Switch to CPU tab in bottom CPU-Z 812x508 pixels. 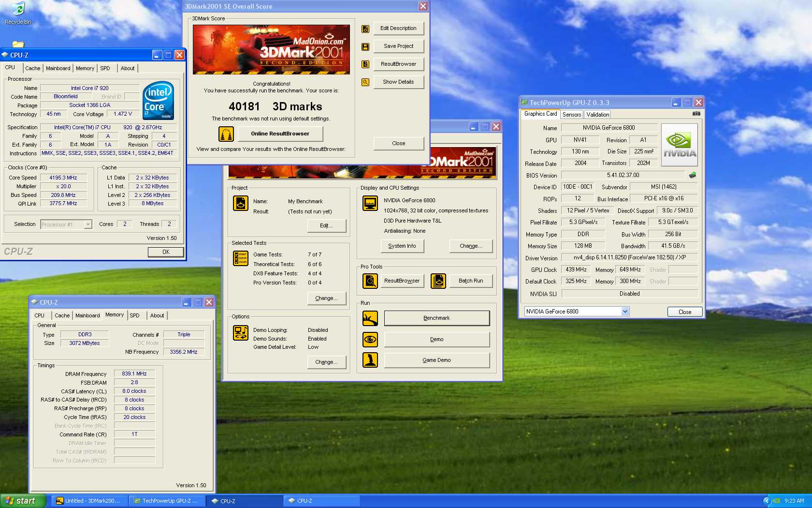click(x=40, y=315)
